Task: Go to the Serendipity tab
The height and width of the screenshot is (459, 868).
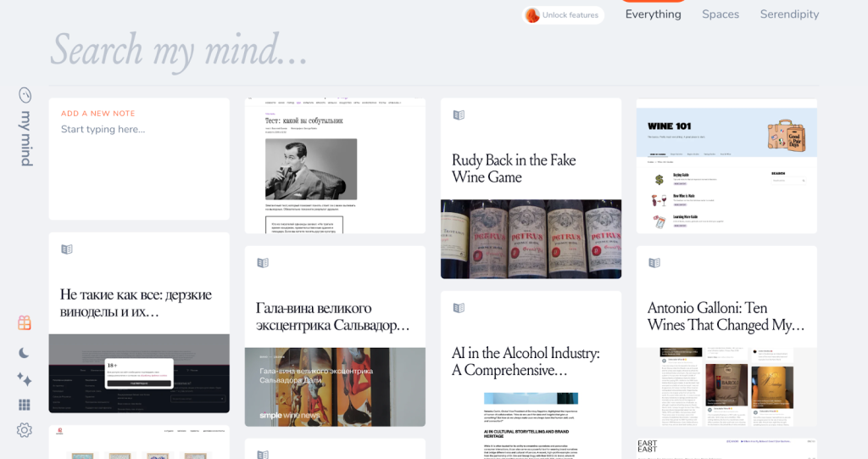Action: click(x=789, y=14)
